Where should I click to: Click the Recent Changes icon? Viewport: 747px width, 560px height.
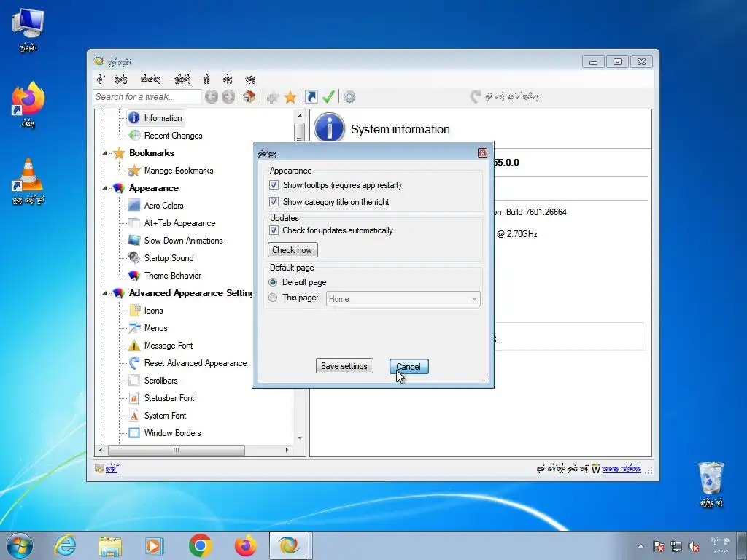tap(135, 135)
